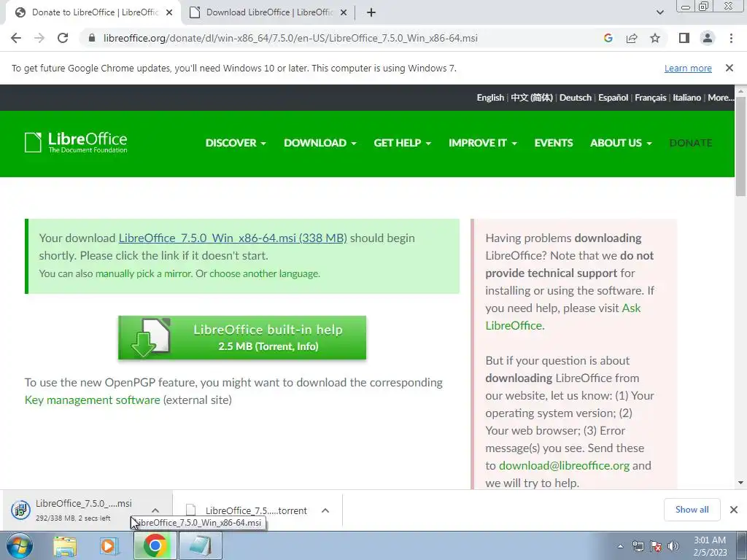Click the download@libreoffice.org email link

pyautogui.click(x=564, y=466)
